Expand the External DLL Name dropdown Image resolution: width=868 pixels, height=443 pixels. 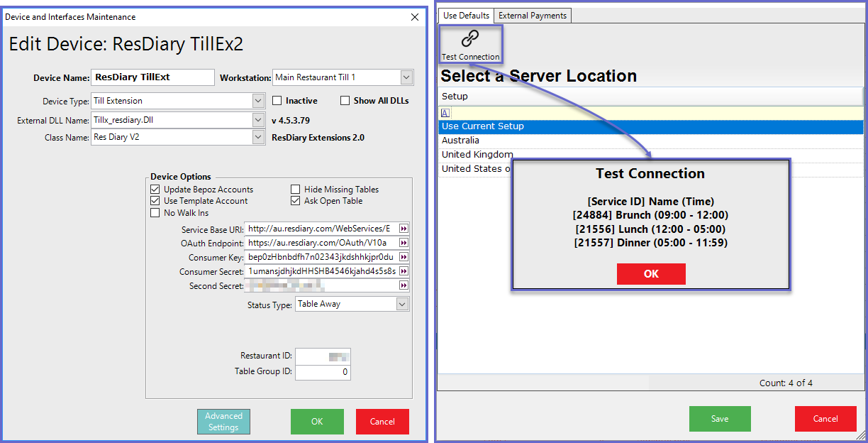coord(258,120)
